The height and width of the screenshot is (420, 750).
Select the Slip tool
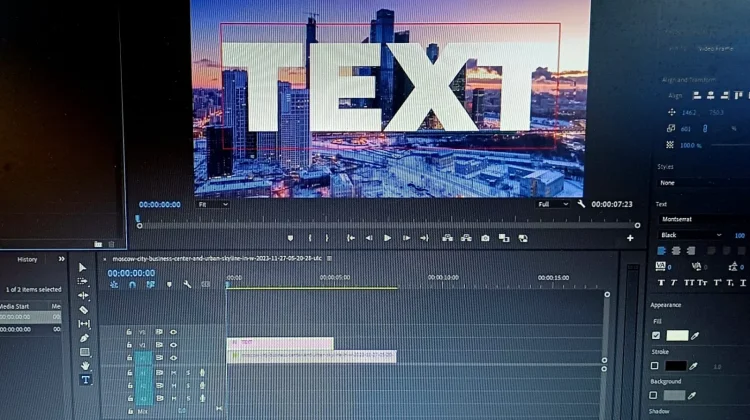point(84,324)
